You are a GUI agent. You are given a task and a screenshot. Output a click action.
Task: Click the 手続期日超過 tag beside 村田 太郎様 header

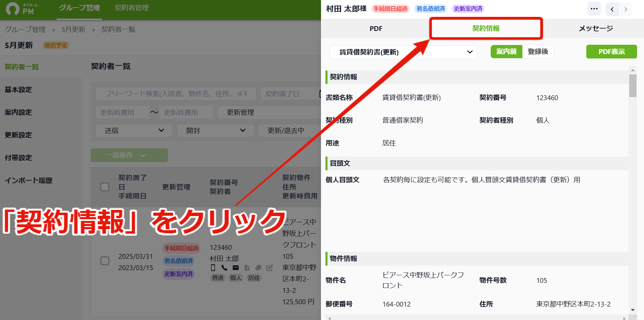(390, 9)
